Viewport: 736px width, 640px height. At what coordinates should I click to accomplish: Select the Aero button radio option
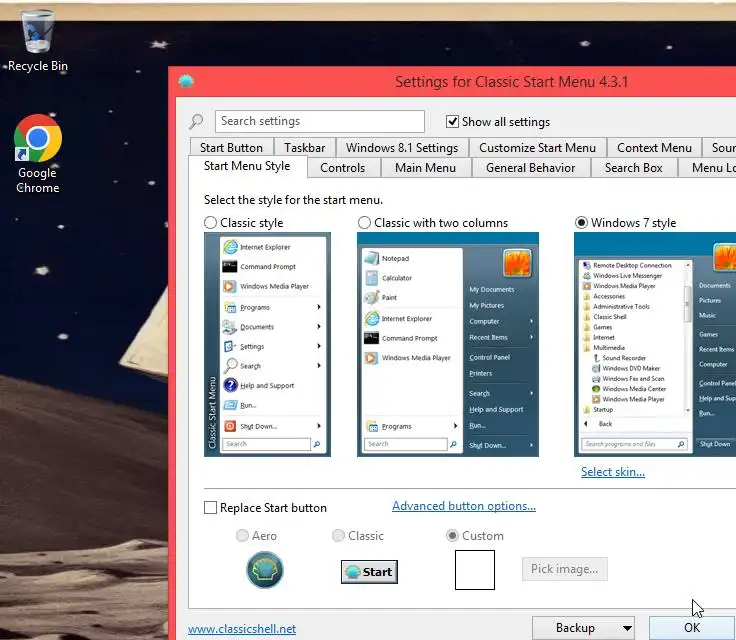pos(242,535)
